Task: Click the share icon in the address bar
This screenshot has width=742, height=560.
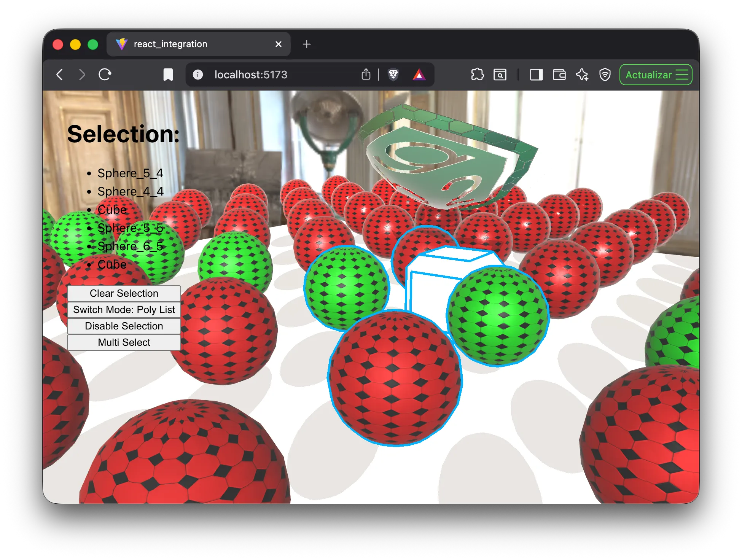Action: coord(366,74)
